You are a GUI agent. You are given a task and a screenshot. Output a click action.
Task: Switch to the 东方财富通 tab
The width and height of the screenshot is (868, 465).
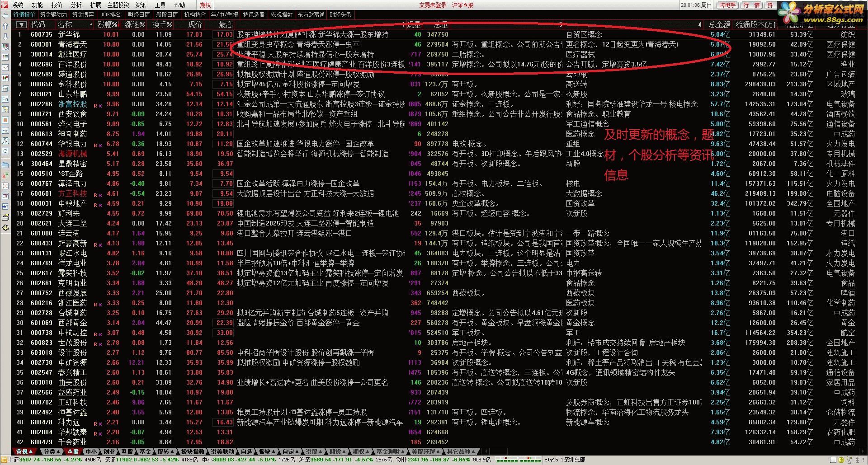(311, 14)
